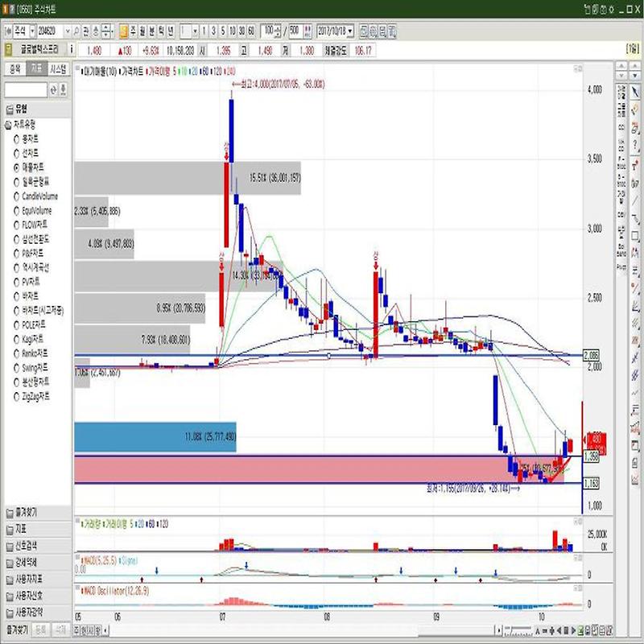Click the 체결강도 label in quote bar

point(336,51)
